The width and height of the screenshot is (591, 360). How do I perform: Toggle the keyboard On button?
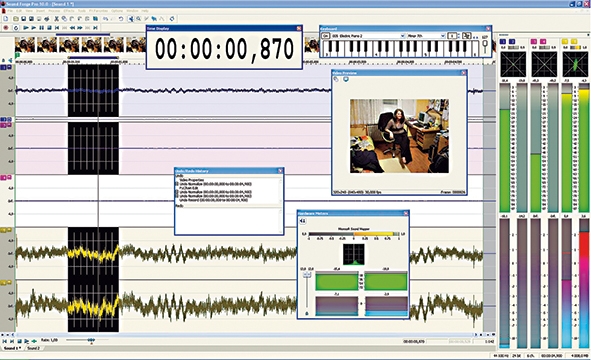tap(325, 36)
